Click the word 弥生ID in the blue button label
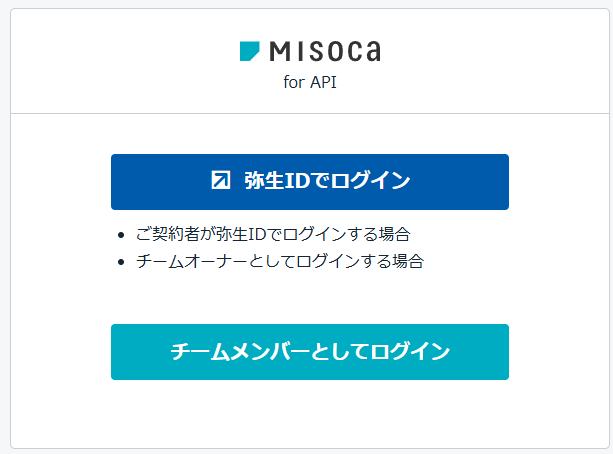Image resolution: width=613 pixels, height=454 pixels. click(x=274, y=181)
